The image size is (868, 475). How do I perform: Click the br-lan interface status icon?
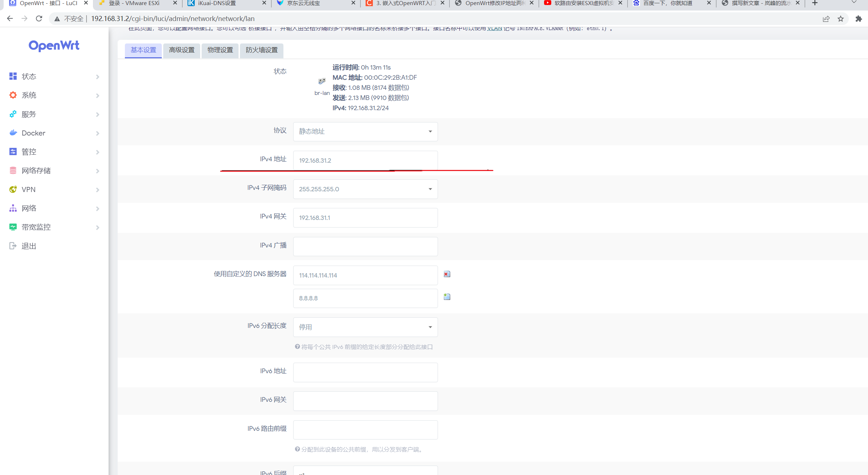(322, 81)
